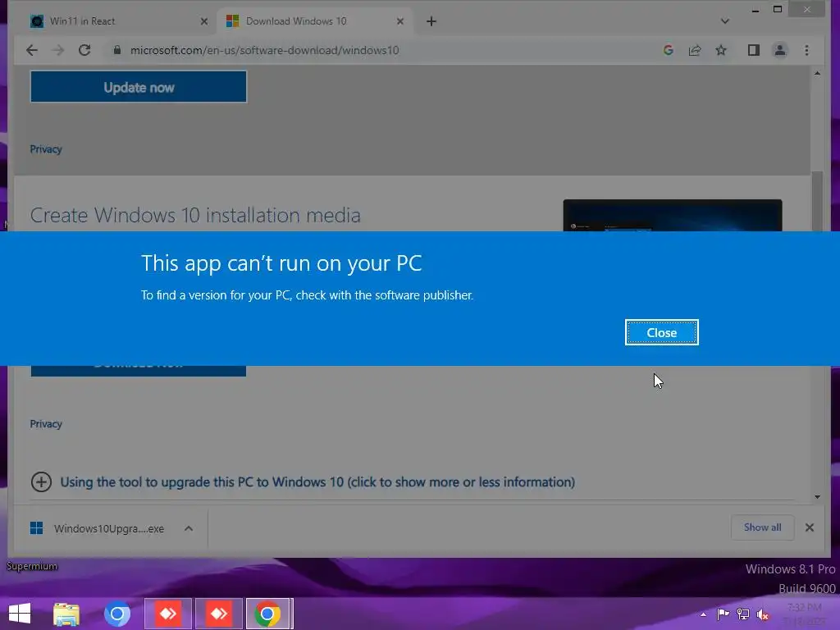The height and width of the screenshot is (630, 840).
Task: Go back with the browser back arrow
Action: (x=32, y=50)
